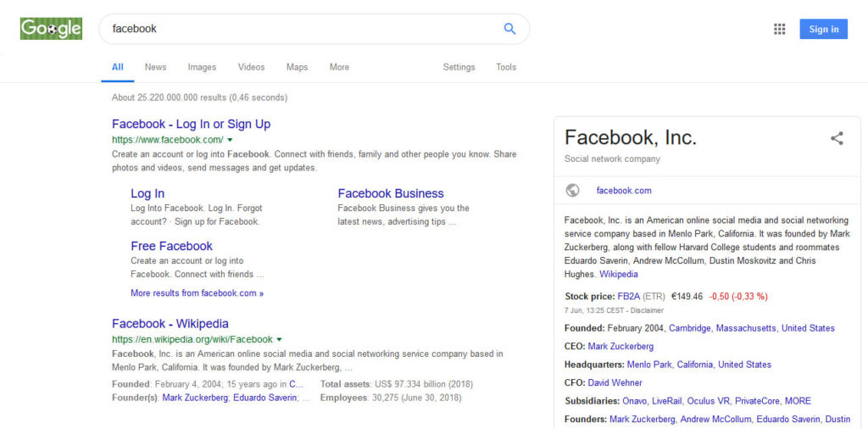Click CEO Mark Zuckerberg link

click(620, 347)
